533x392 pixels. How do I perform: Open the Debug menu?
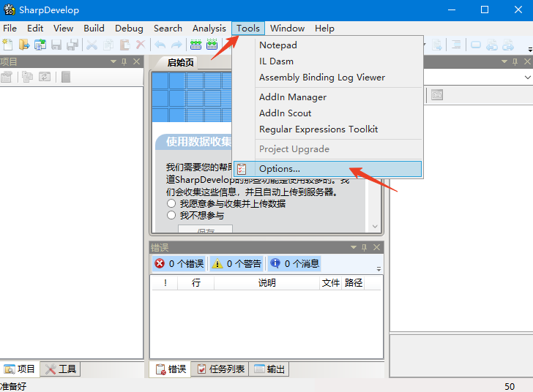pyautogui.click(x=129, y=29)
